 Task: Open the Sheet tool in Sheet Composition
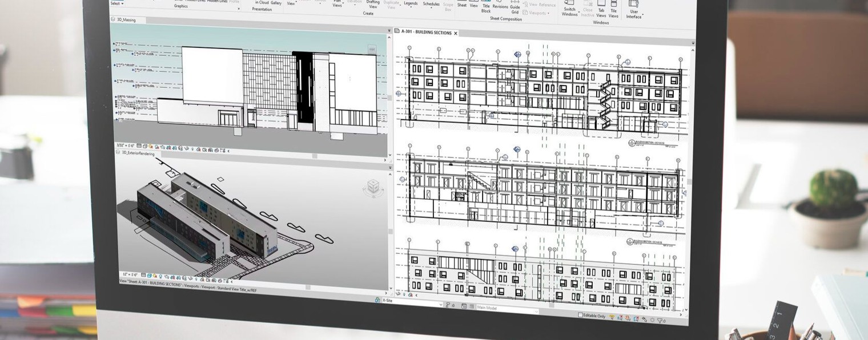pos(462,5)
